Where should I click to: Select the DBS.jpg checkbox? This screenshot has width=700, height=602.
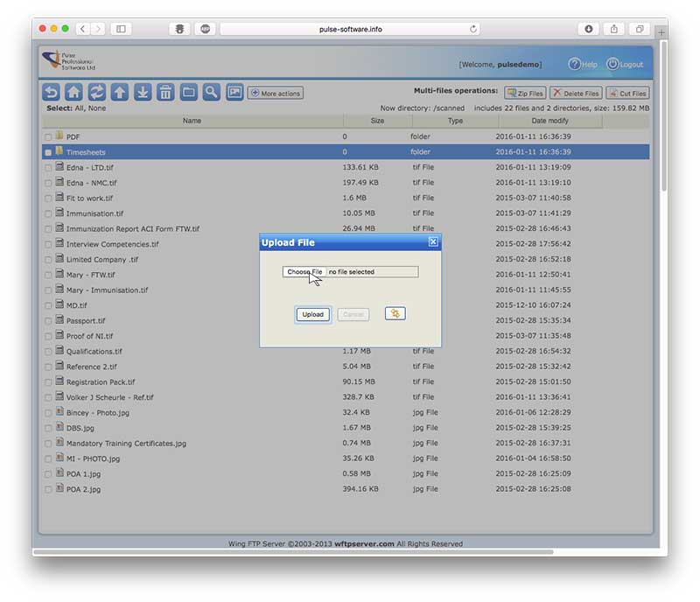[x=48, y=428]
